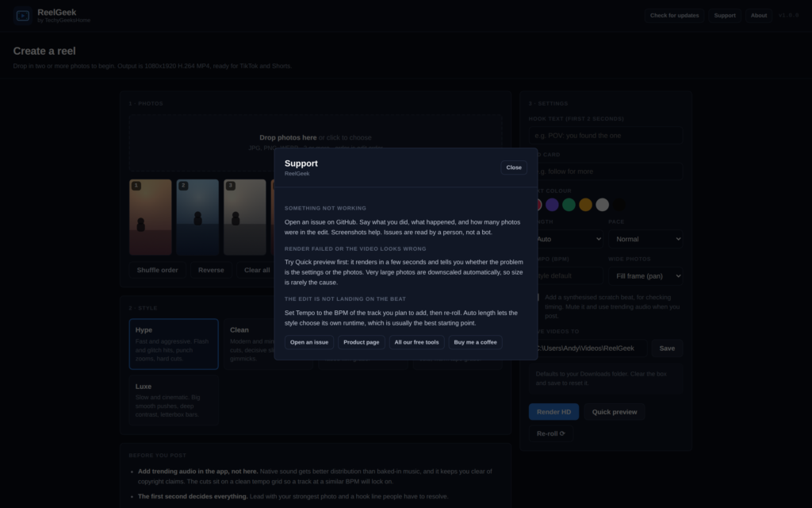Click Check for updates in header
The height and width of the screenshot is (508, 812).
tap(674, 16)
